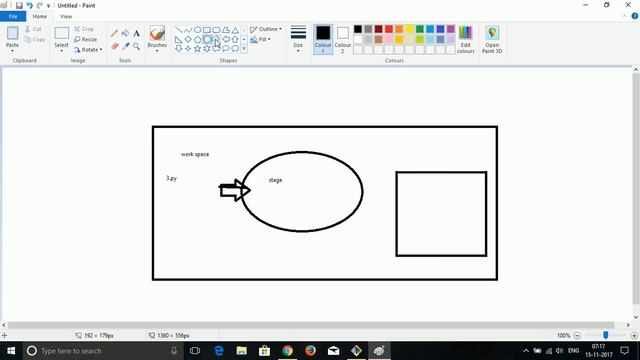The image size is (640, 360).
Task: Click the Paste clipboard button
Action: [12, 34]
